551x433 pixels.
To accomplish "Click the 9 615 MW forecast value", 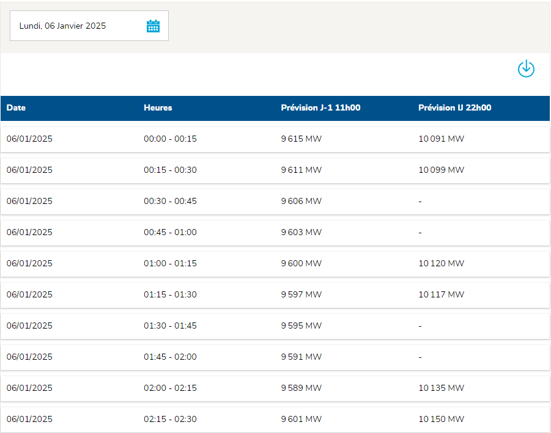I will click(301, 139).
